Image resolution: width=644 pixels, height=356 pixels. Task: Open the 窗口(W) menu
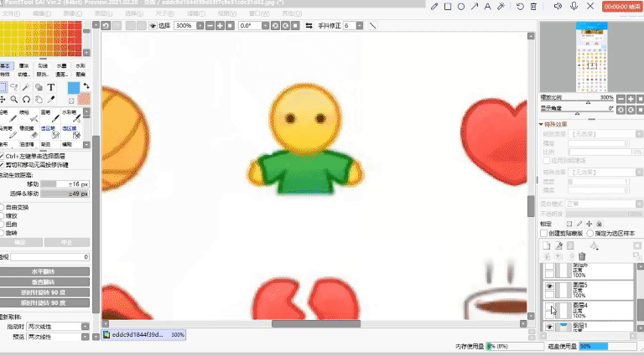259,13
